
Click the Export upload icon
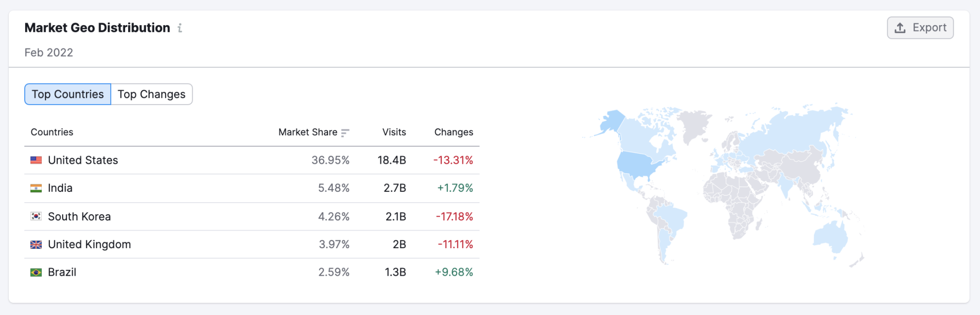pos(900,28)
